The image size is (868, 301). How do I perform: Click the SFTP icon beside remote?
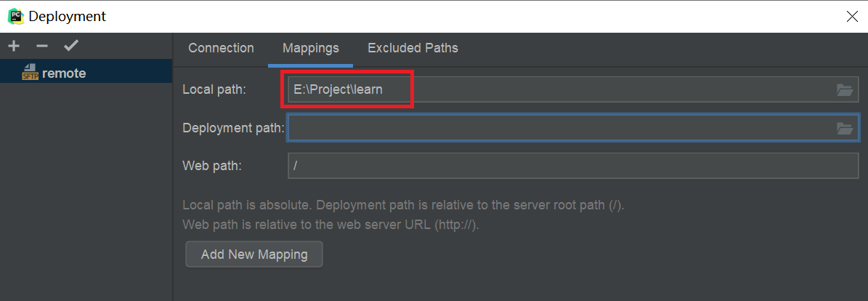point(30,72)
